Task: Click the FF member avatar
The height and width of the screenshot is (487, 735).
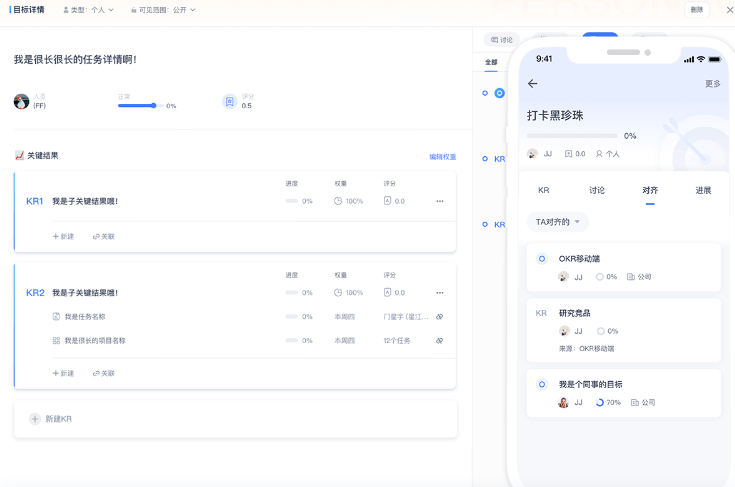Action: point(21,101)
